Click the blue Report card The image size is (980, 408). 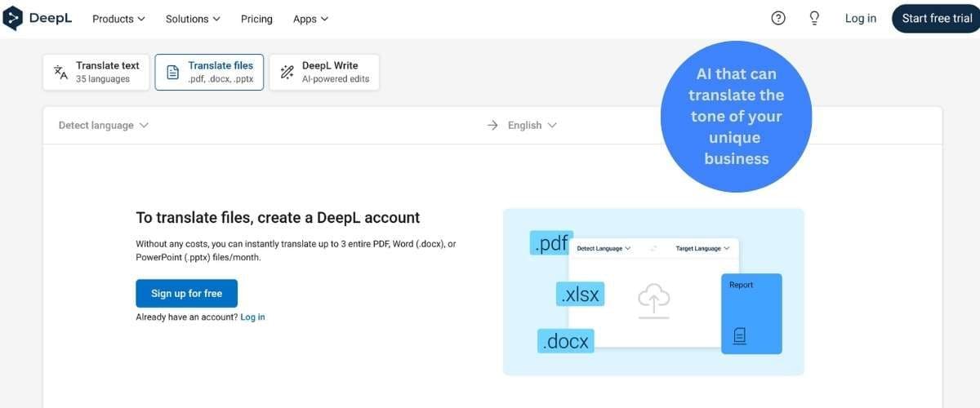(751, 313)
